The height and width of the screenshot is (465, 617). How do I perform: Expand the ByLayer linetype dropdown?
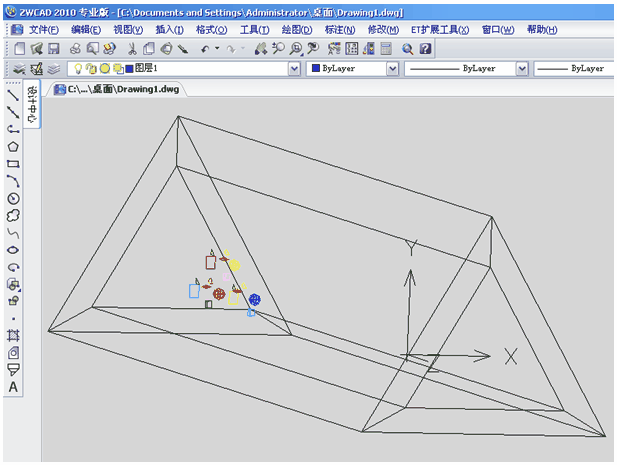(x=521, y=69)
